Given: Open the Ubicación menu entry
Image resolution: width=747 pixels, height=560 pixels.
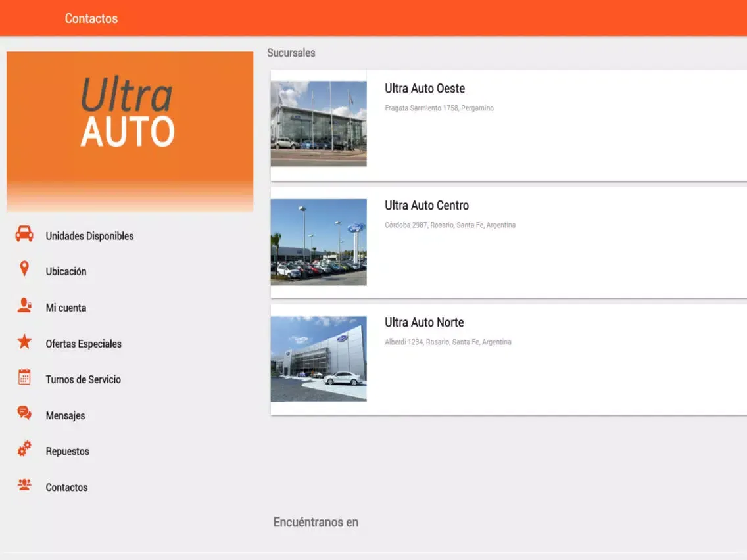Looking at the screenshot, I should 66,272.
